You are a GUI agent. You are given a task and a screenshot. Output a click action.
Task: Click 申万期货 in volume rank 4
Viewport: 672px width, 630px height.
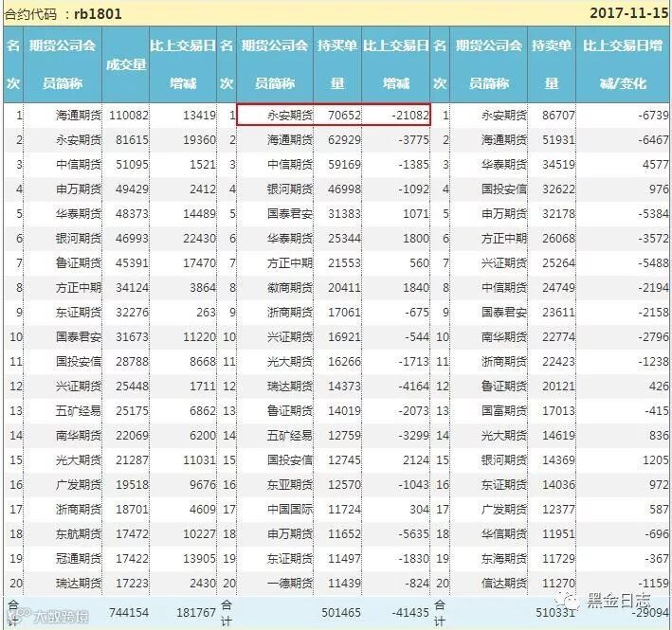coord(79,189)
